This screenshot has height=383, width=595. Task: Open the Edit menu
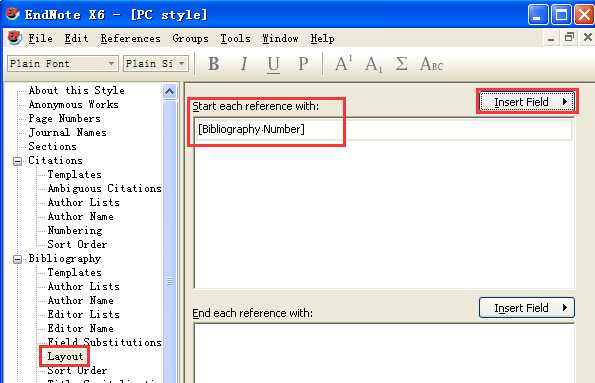pos(76,38)
